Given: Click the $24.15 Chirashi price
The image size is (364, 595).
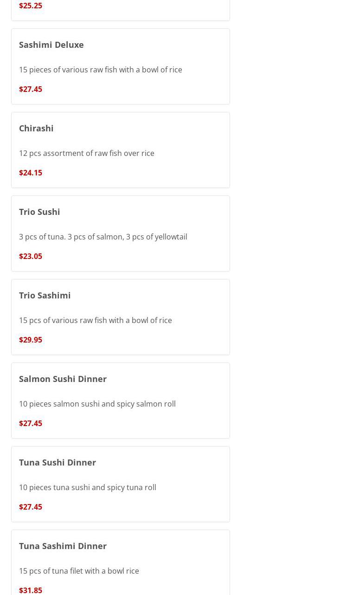Looking at the screenshot, I should click(31, 173).
